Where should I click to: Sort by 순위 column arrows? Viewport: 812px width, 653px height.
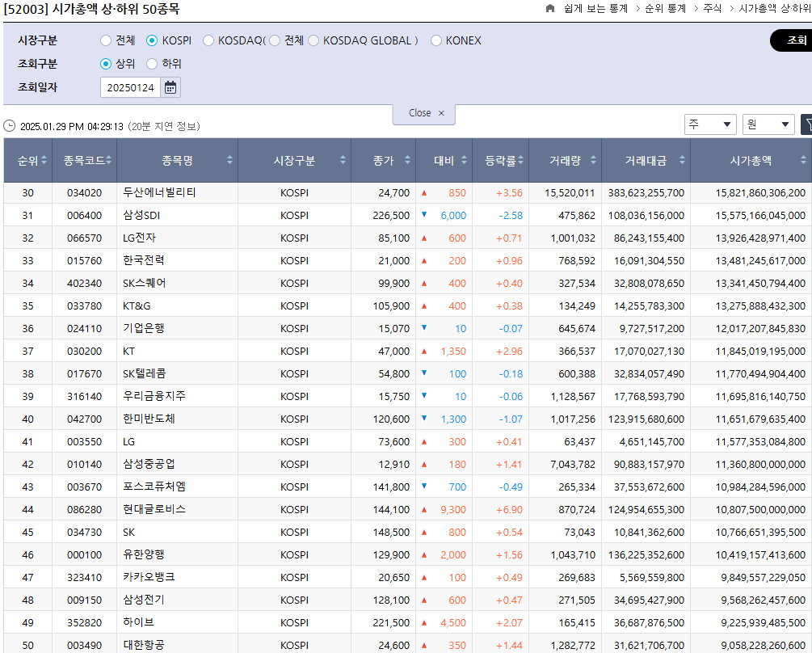44,160
